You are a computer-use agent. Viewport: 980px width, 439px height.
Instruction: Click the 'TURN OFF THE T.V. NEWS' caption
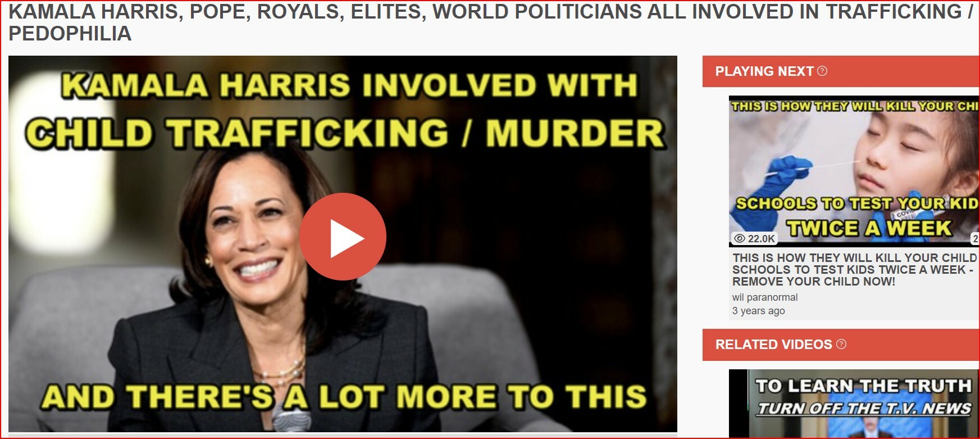click(864, 409)
